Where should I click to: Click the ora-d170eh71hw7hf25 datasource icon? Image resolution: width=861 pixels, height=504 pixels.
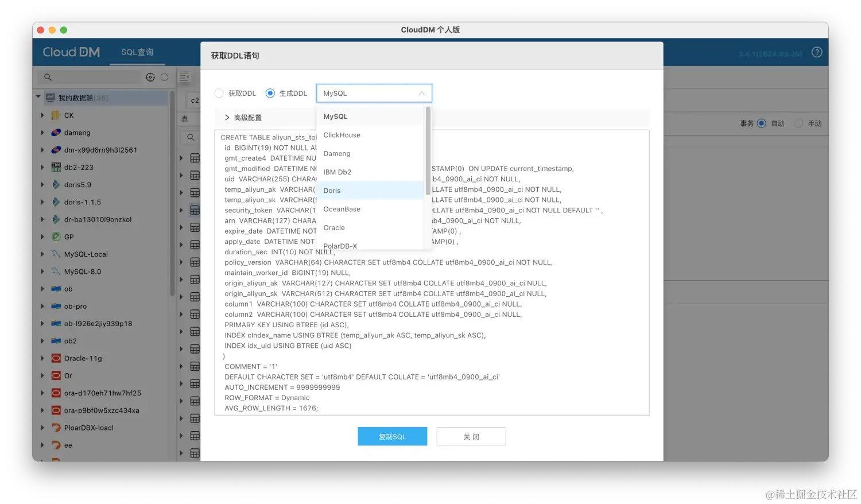56,393
